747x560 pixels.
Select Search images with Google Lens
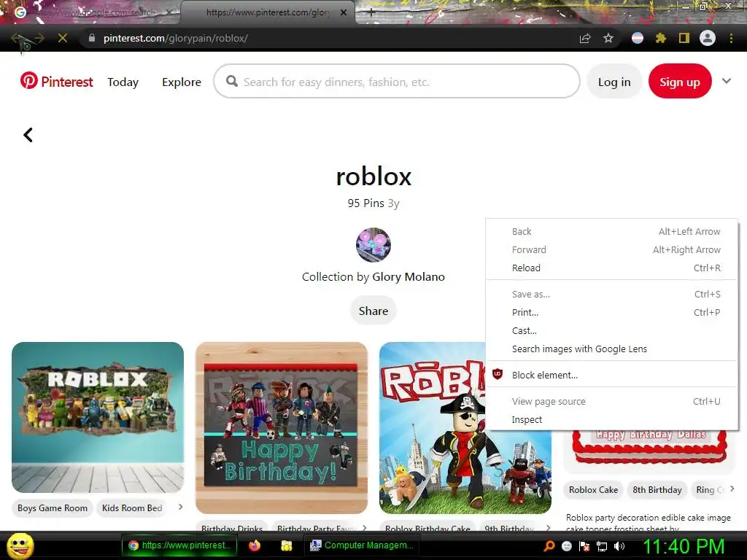(x=612, y=349)
